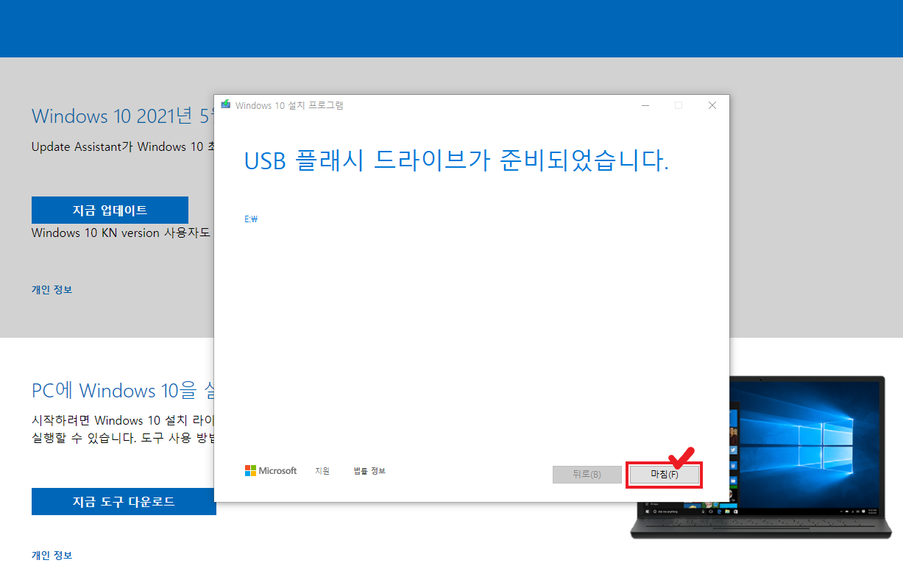Click the PC에 Windows 10 heading on page
903x588 pixels.
click(123, 390)
